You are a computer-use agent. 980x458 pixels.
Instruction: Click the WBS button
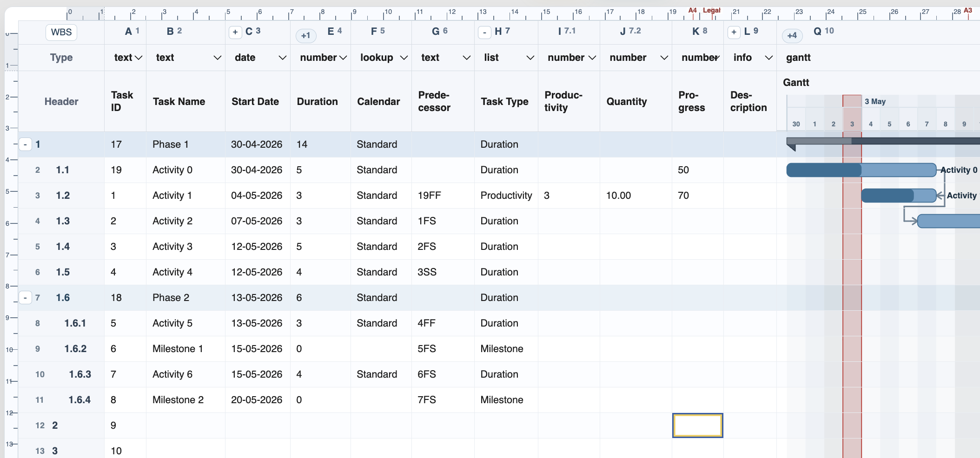click(61, 32)
